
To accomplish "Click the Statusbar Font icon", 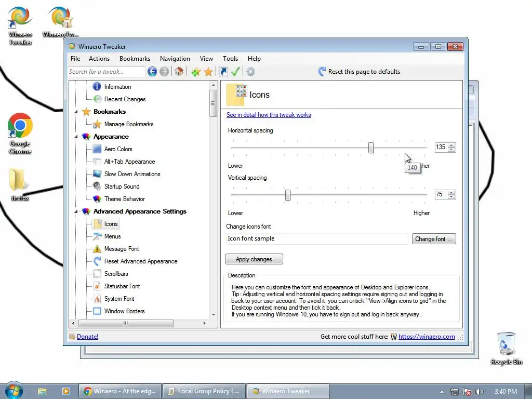I will click(97, 286).
